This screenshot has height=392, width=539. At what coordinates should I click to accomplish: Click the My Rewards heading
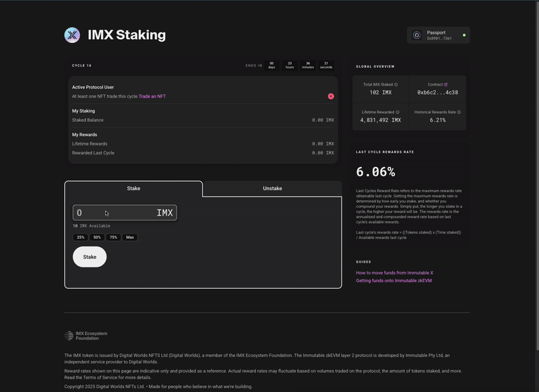[85, 135]
